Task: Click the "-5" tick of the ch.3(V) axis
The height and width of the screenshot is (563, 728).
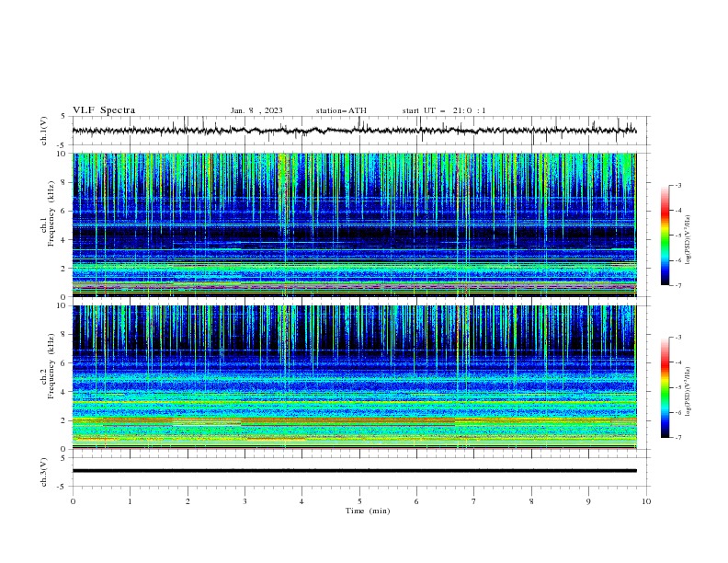Action: (63, 487)
